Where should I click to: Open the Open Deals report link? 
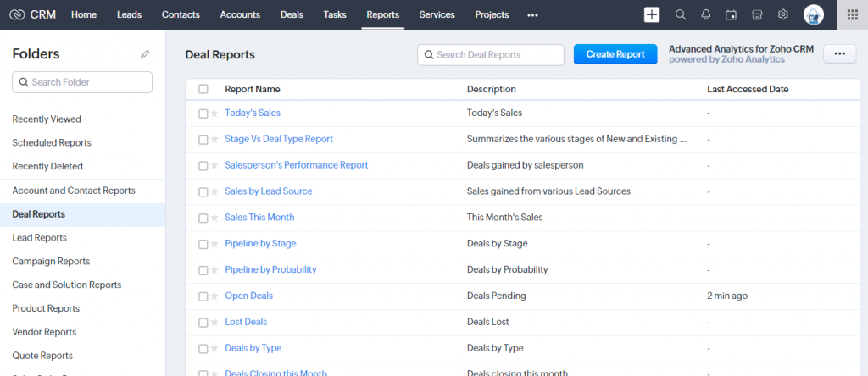248,296
